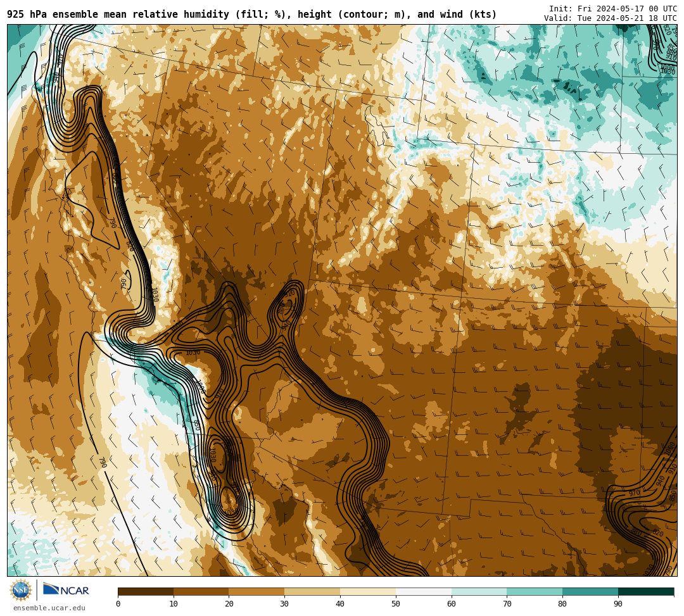Click the 10–20 brown color swatch
This screenshot has width=684, height=616.
point(201,591)
